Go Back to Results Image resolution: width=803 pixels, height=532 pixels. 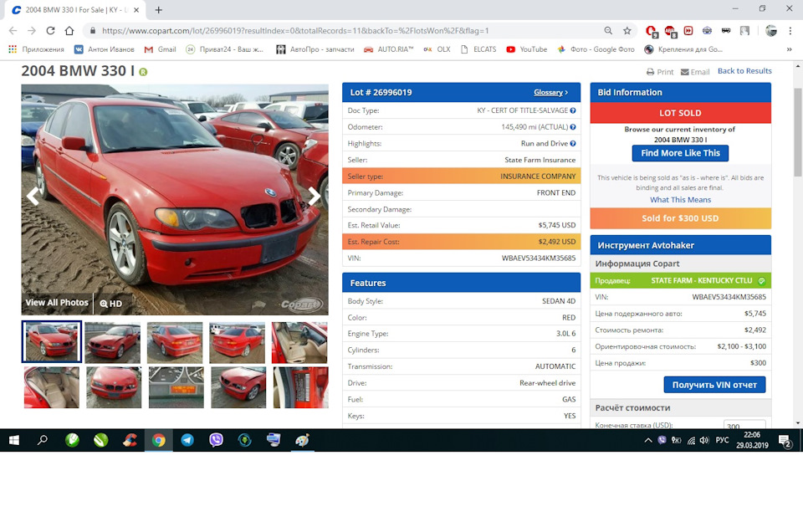744,70
